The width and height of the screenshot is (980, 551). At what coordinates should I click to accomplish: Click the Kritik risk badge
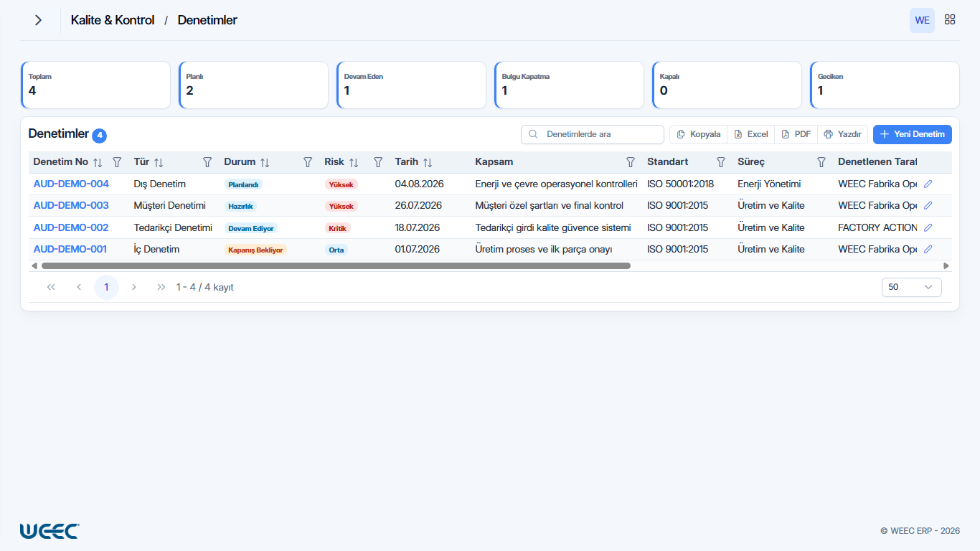click(x=338, y=228)
